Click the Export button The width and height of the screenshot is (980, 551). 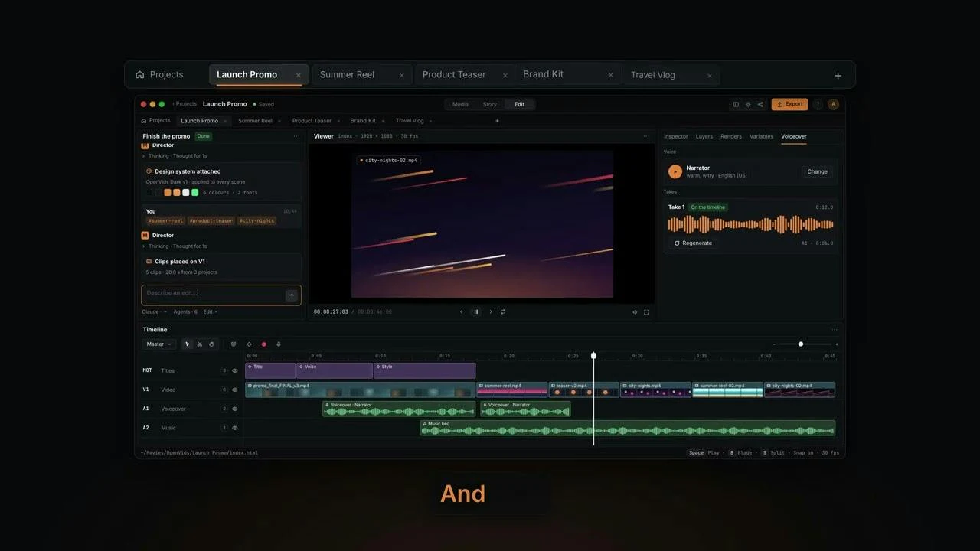click(789, 104)
